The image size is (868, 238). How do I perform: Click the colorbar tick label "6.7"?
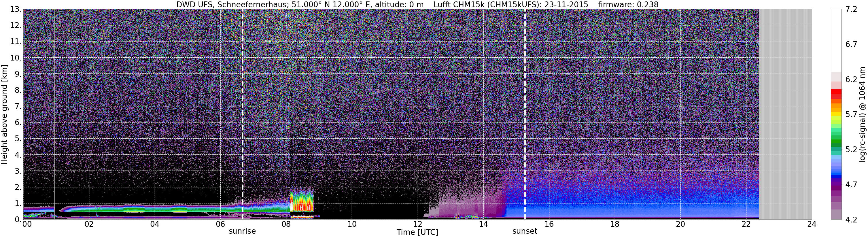coord(852,44)
